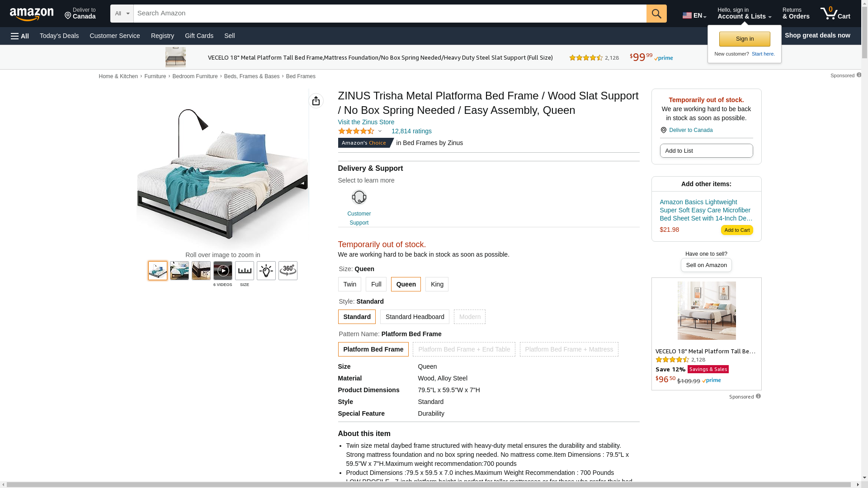Select the King size option
This screenshot has width=868, height=488.
(437, 284)
